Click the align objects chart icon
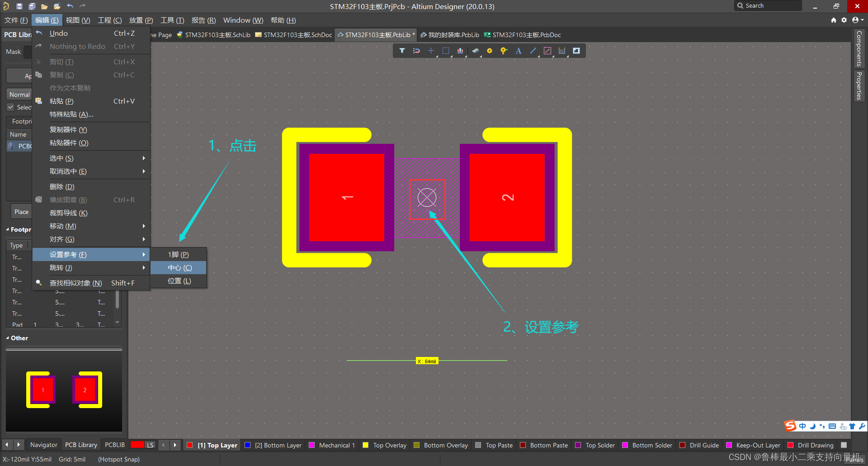Screen dimensions: 868x466 point(460,51)
